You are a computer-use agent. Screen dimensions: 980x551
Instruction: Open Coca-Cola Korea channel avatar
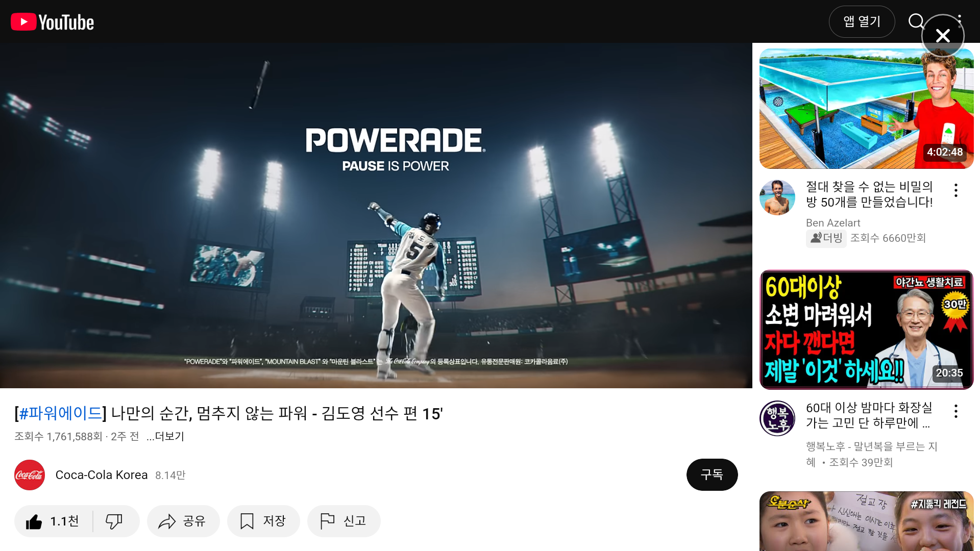point(30,475)
